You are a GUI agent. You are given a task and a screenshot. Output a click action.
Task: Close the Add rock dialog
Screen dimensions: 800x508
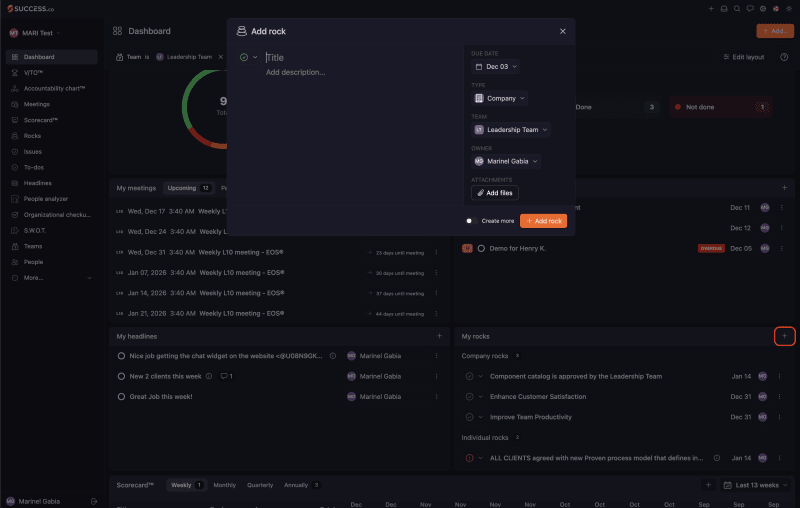[562, 31]
